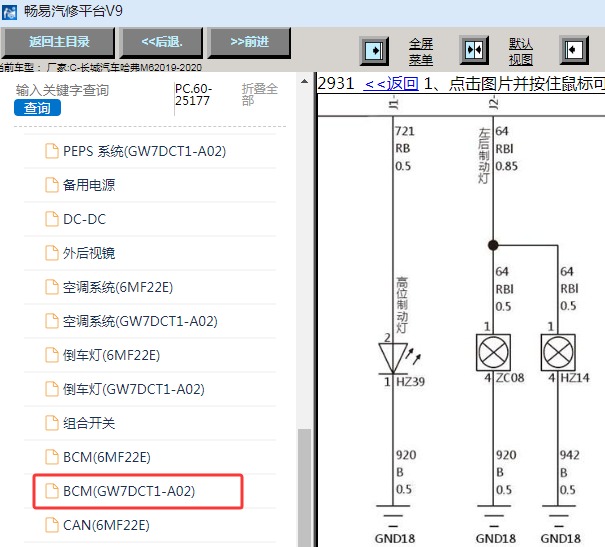Open the 备用电源 diagram entry

tap(89, 185)
